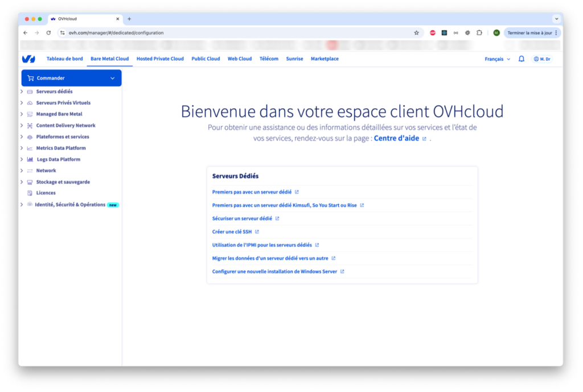Expand the Plateformes et services chevron

[22, 137]
